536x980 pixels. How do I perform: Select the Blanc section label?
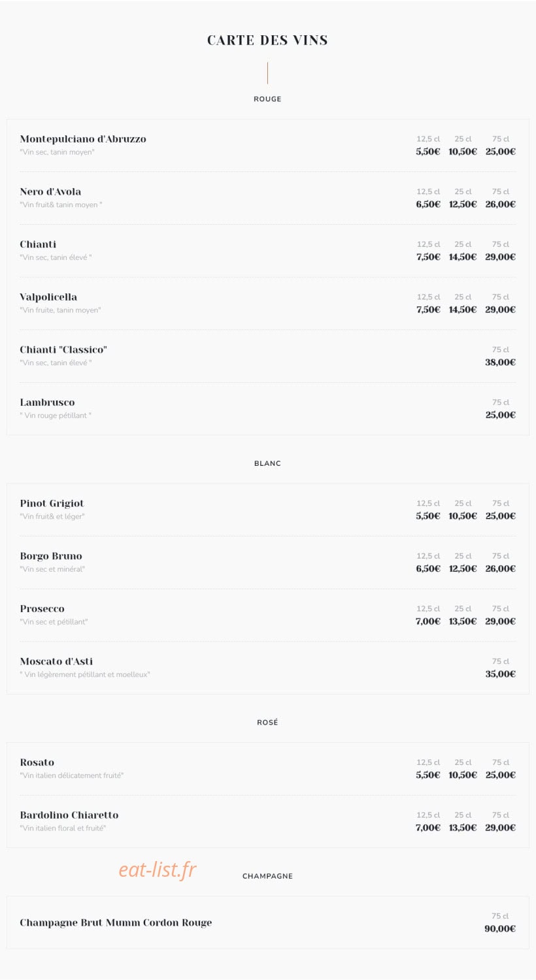[267, 463]
